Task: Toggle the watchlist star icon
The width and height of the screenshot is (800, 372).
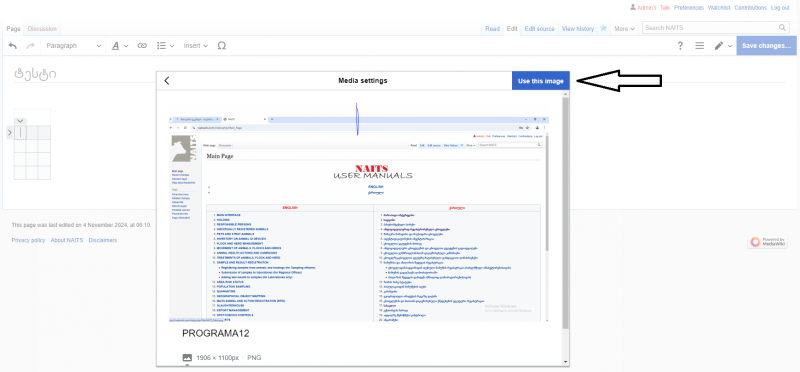Action: pyautogui.click(x=604, y=29)
